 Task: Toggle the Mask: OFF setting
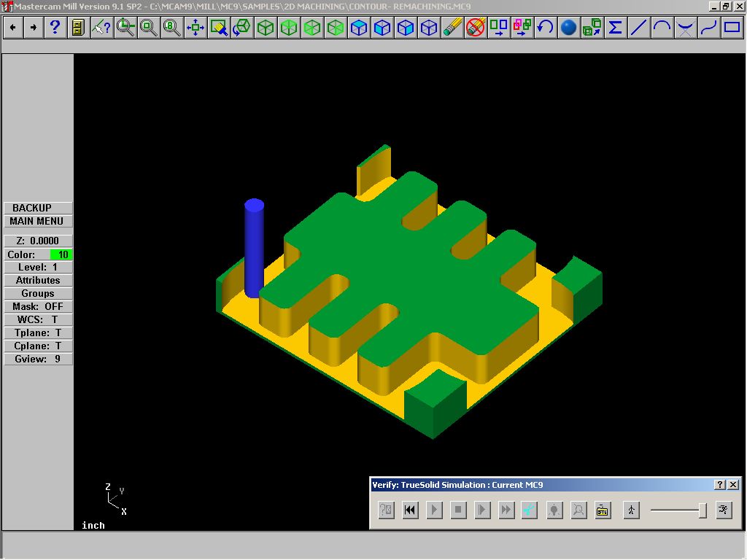coord(38,307)
